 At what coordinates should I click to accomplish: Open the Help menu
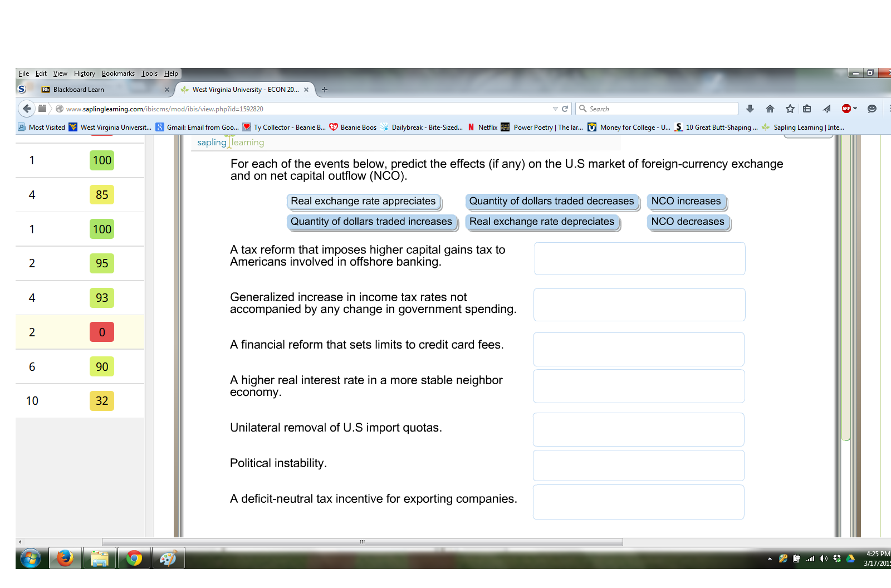171,73
